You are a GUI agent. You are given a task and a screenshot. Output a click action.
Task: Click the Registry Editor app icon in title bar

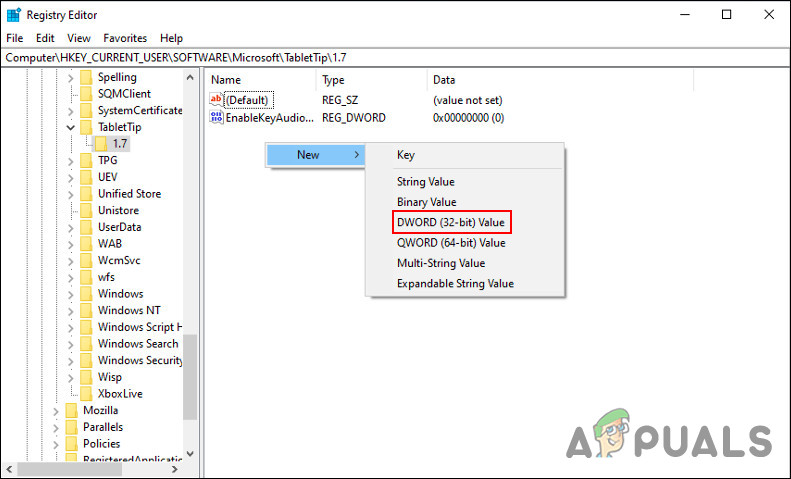14,15
